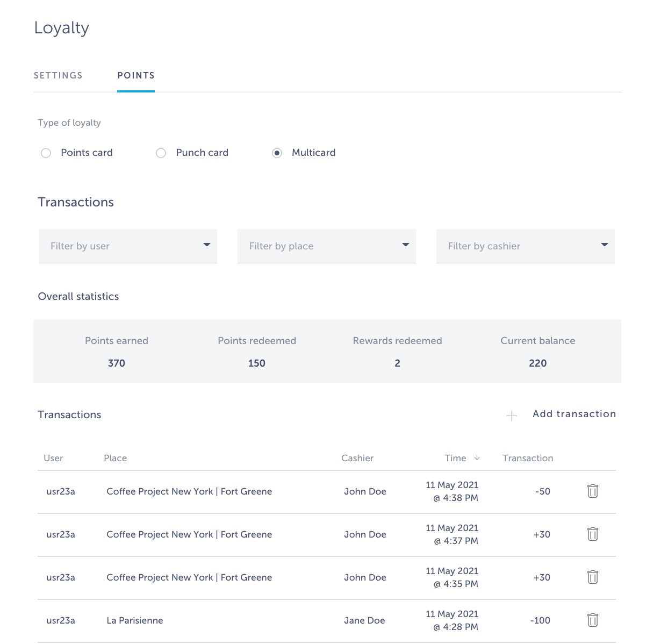The width and height of the screenshot is (646, 644).
Task: Click the Time column sort arrow
Action: click(477, 457)
